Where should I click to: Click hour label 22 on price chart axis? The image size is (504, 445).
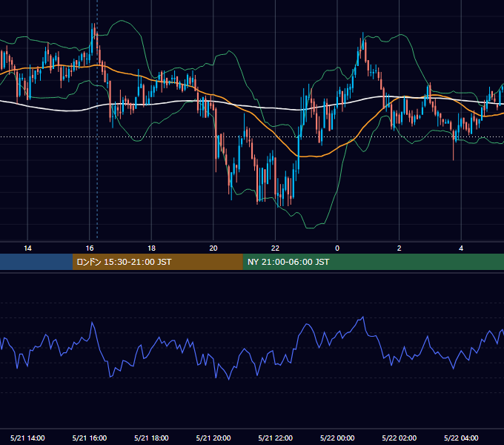click(276, 248)
